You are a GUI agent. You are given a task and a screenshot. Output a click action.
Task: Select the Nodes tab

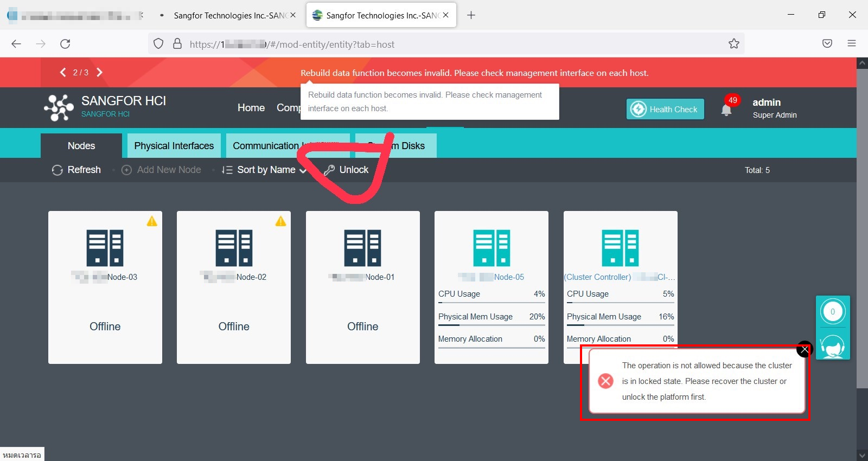(x=81, y=146)
